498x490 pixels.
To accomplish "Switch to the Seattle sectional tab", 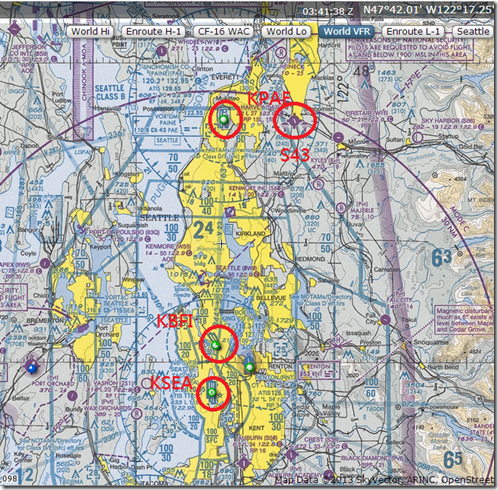I will pyautogui.click(x=473, y=32).
